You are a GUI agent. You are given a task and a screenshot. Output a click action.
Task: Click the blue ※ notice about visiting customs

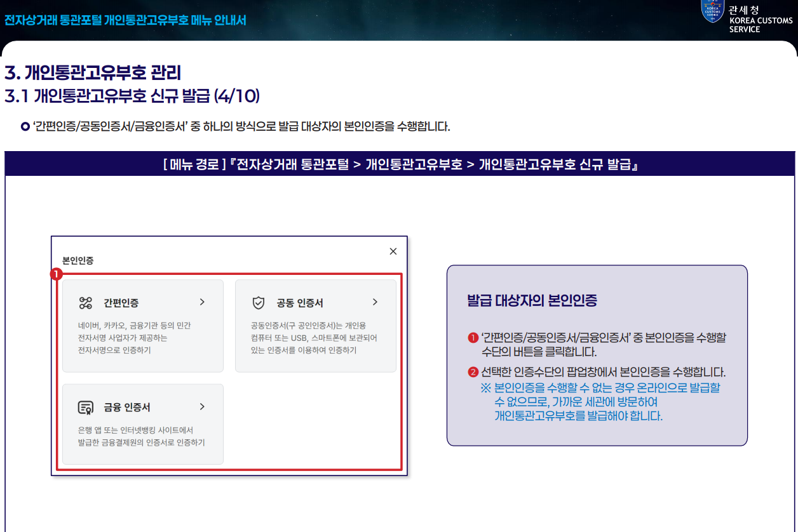coord(600,402)
